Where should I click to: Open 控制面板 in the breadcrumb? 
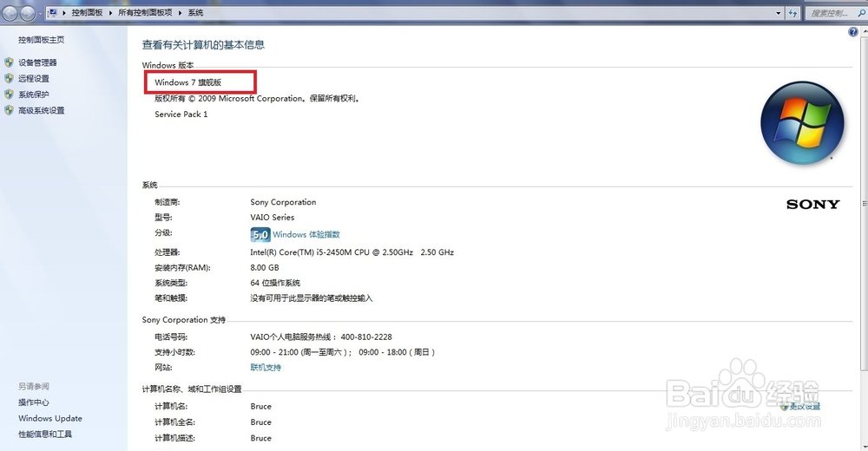pos(87,13)
